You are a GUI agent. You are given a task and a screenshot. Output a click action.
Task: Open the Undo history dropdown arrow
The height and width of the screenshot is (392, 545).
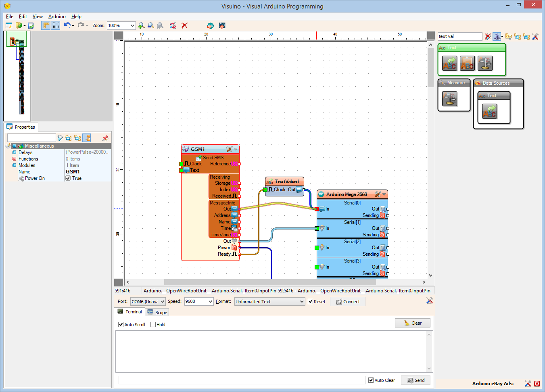[x=73, y=25]
